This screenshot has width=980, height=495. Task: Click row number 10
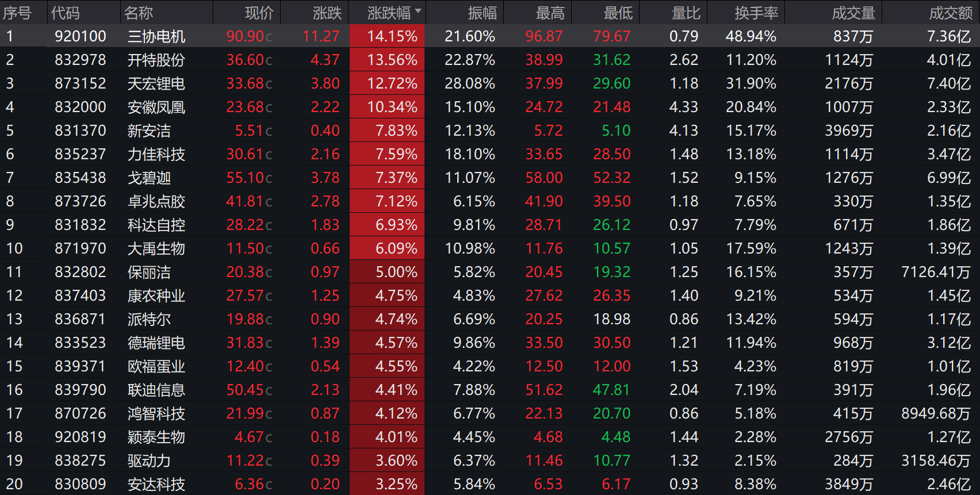14,248
